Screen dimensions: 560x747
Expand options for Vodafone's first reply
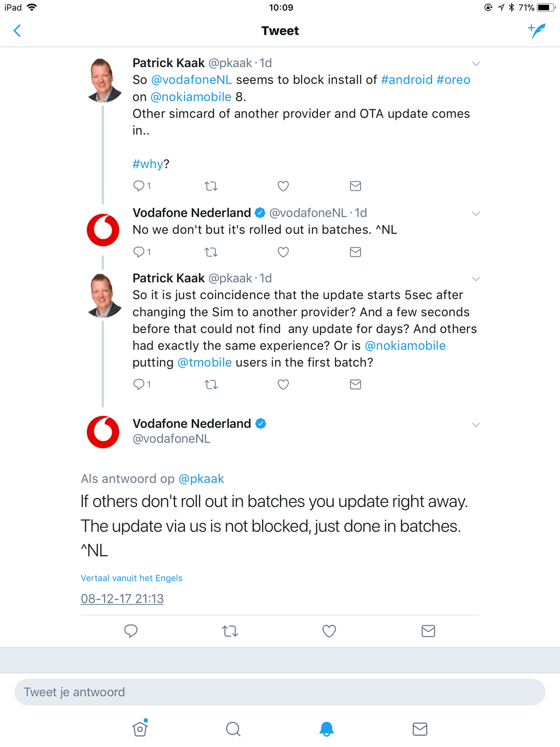[476, 213]
